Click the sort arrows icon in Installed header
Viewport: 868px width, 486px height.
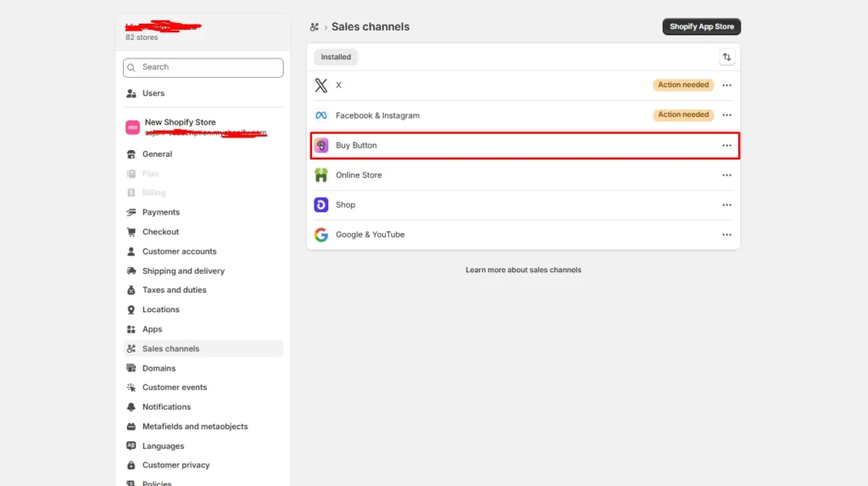pyautogui.click(x=726, y=57)
